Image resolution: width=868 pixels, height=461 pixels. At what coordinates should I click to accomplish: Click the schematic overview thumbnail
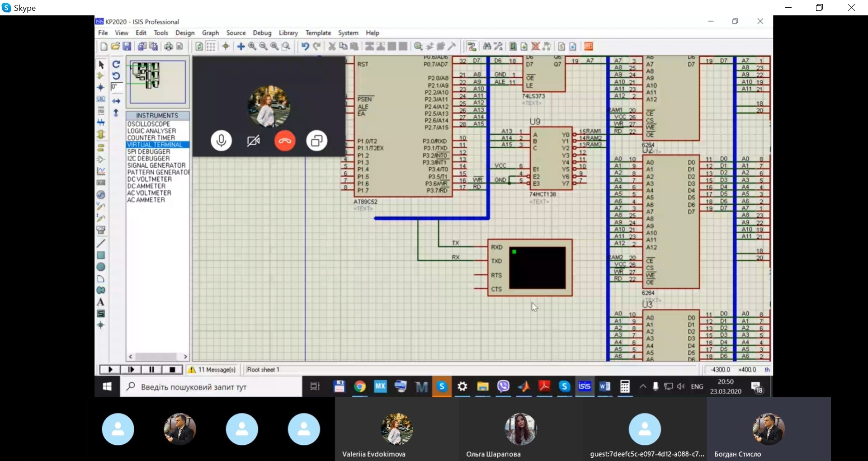(158, 82)
